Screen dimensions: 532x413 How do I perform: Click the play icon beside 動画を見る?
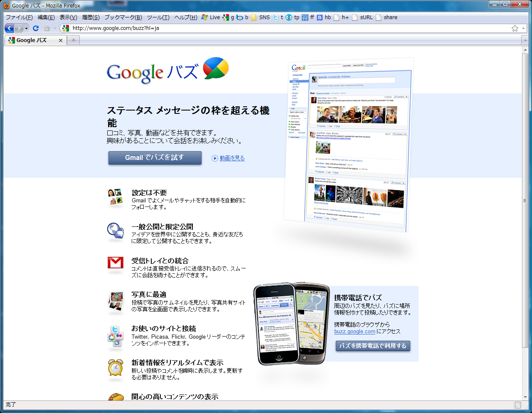(x=215, y=158)
